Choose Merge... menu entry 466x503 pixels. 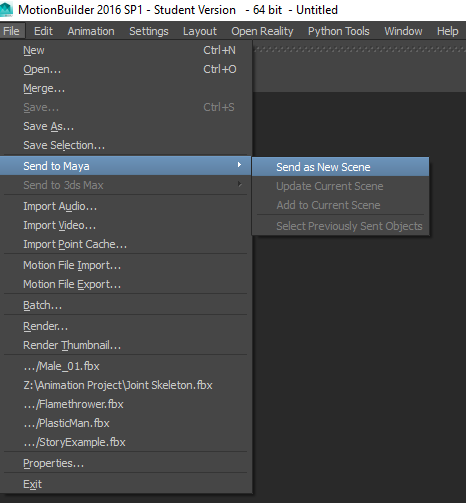[x=125, y=88]
